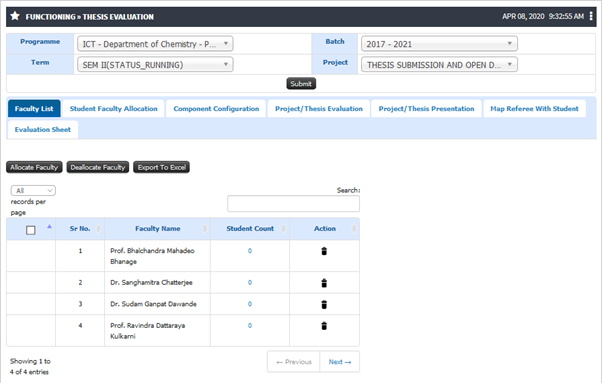Click the Functioning » Thesis Evaluation title

click(89, 17)
